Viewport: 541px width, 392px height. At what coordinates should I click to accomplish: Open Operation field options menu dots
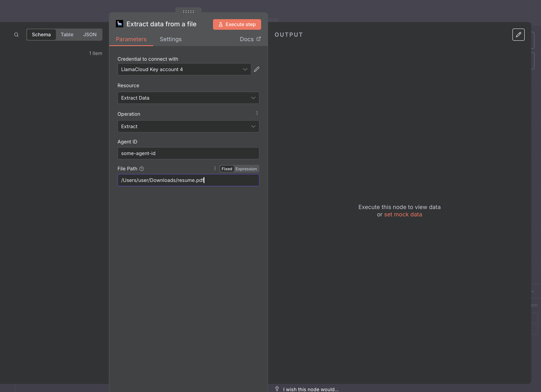click(x=257, y=113)
